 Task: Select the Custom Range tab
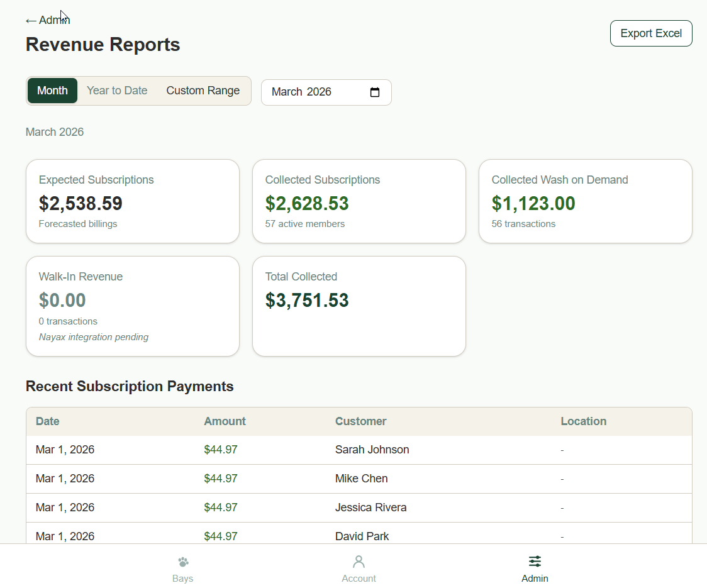203,90
